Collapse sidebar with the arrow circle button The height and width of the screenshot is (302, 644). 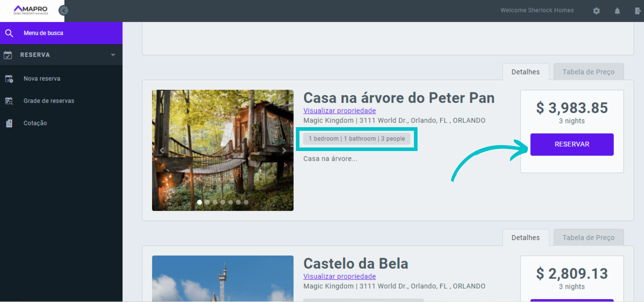click(63, 11)
